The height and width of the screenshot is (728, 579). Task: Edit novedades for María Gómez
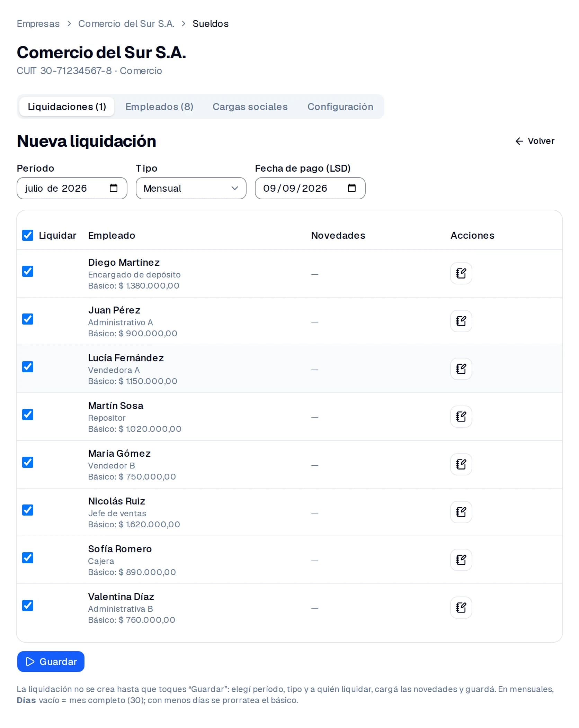[x=461, y=464]
